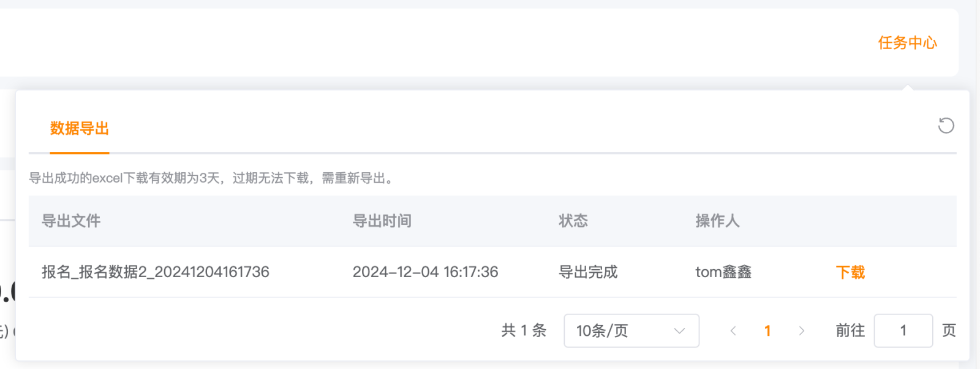The width and height of the screenshot is (980, 369).
Task: Click the 2024-12-04 16:17:36 time cell
Action: click(426, 272)
